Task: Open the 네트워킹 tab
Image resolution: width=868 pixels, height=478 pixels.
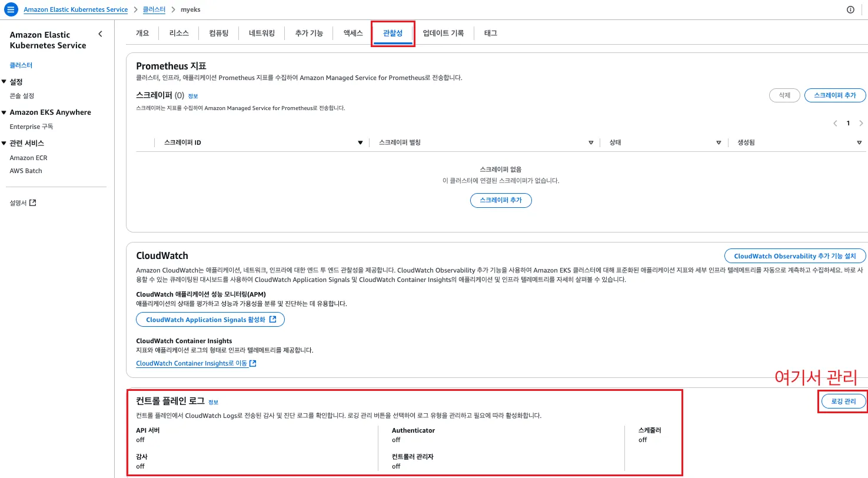Action: 262,33
